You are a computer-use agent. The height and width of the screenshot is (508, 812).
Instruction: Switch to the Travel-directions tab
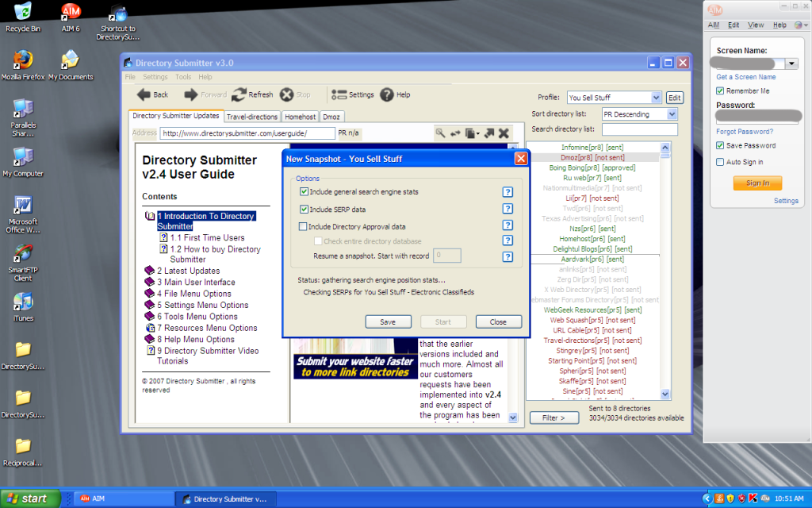click(252, 117)
